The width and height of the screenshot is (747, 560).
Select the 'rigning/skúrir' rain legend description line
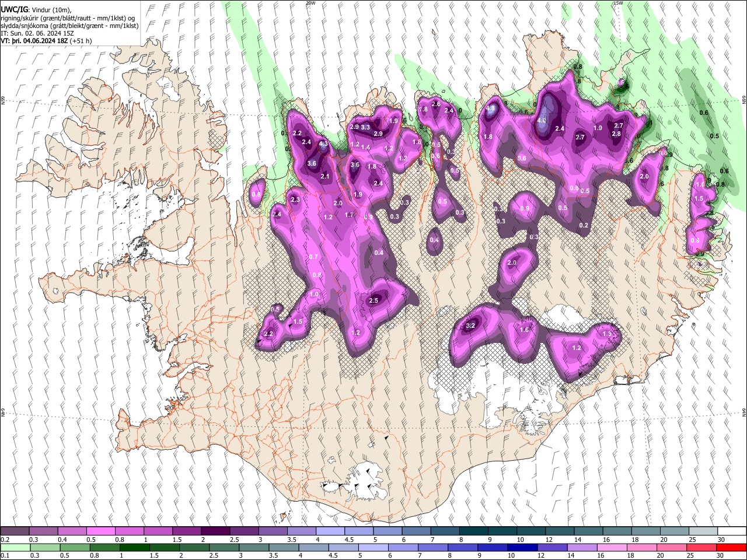pyautogui.click(x=68, y=17)
